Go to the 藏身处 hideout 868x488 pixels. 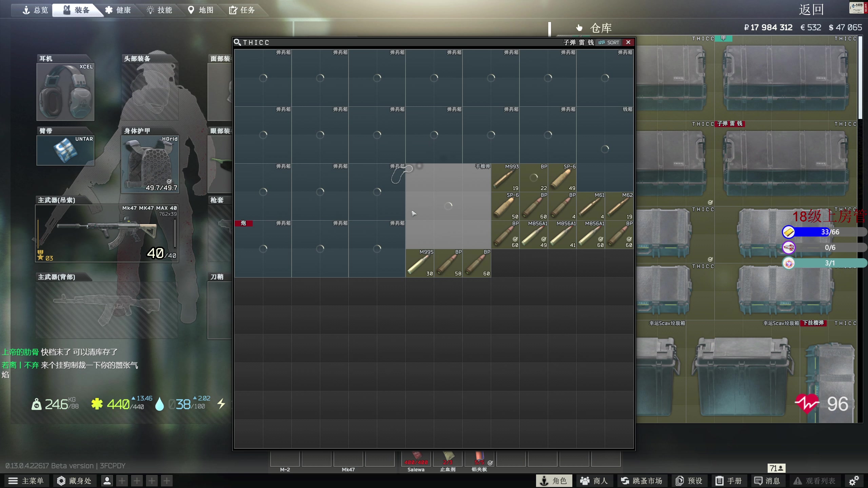tap(75, 481)
